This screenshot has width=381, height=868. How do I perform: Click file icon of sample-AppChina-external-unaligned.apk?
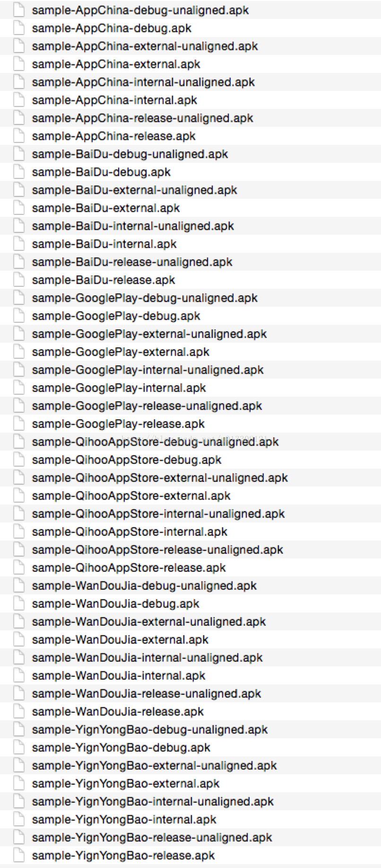(19, 46)
